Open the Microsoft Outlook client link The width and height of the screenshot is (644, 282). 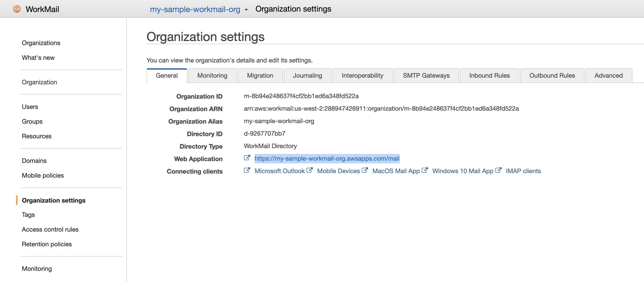[280, 171]
